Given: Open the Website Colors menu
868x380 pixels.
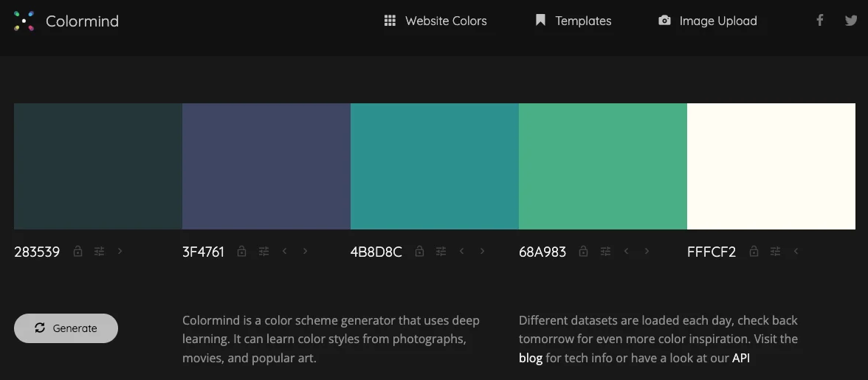Looking at the screenshot, I should click(x=435, y=21).
